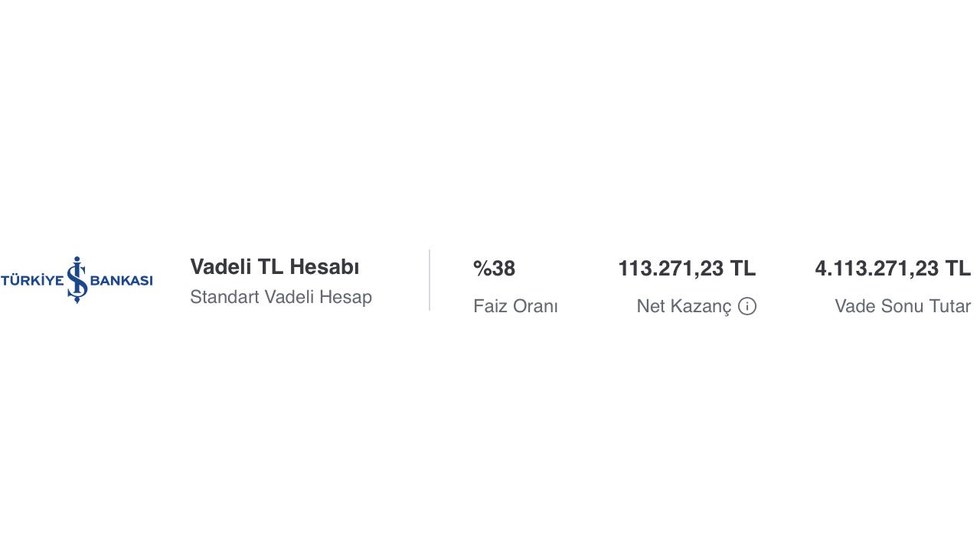Click the word Oranı under %38
This screenshot has width=980, height=551.
536,306
